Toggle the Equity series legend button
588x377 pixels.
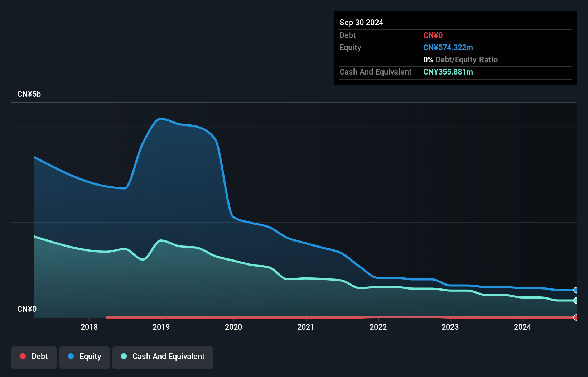85,357
